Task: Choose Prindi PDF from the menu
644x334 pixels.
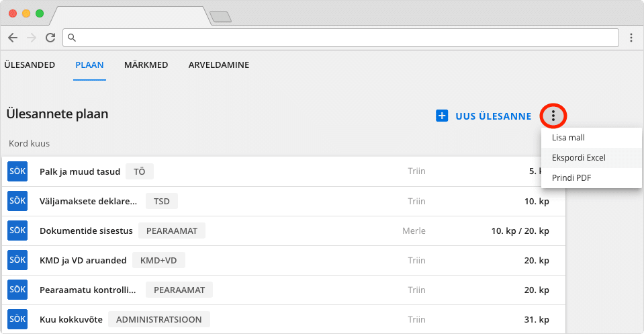Action: coord(592,178)
